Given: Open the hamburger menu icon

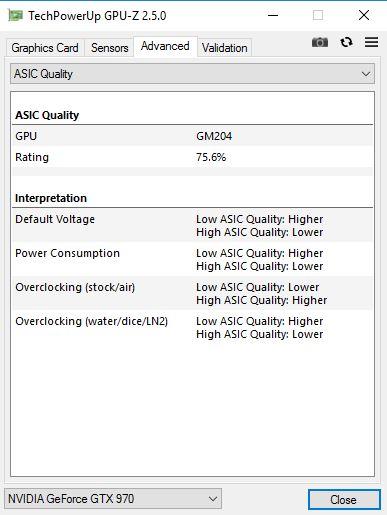Looking at the screenshot, I should [371, 42].
